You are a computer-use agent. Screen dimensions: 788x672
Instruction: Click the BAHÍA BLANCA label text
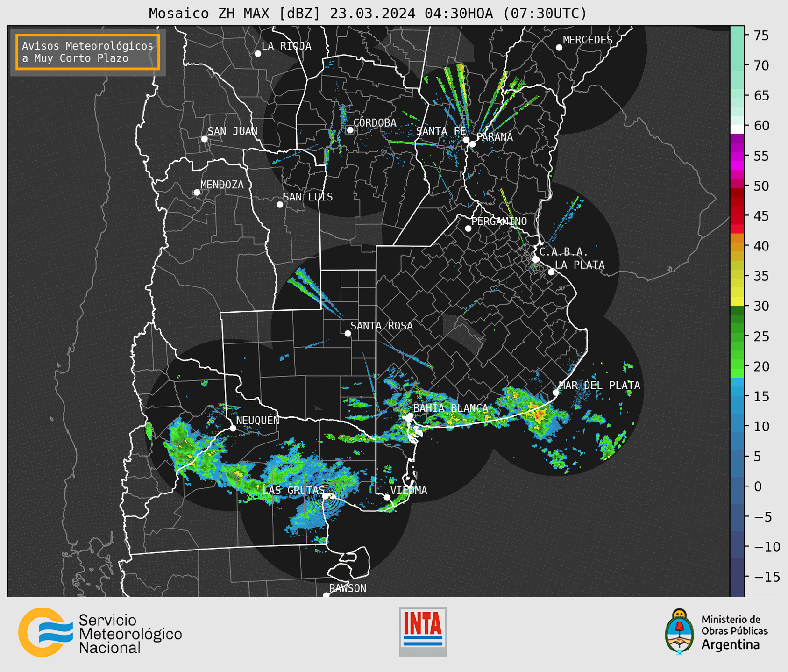pos(451,408)
